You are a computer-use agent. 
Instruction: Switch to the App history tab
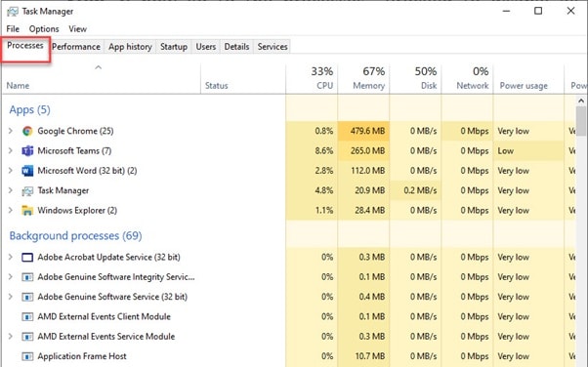pos(130,47)
